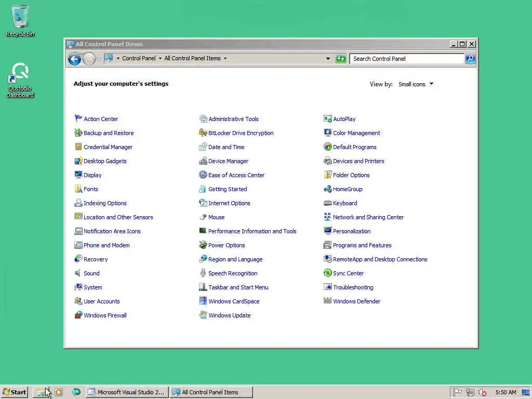Click the Fonts folder icon

point(78,189)
